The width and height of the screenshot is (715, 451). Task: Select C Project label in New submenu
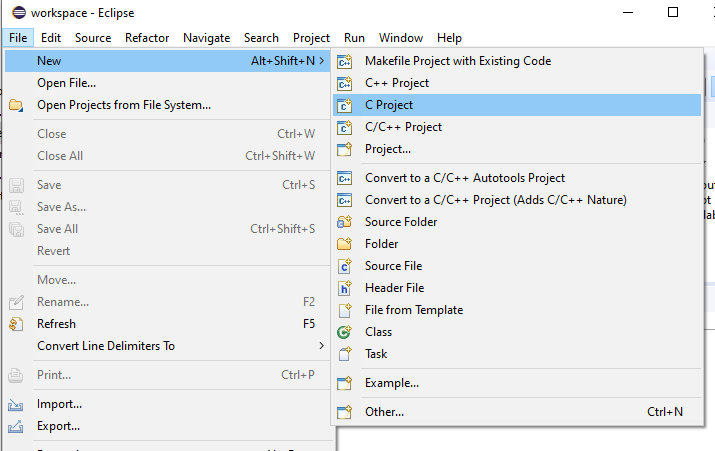pos(389,105)
